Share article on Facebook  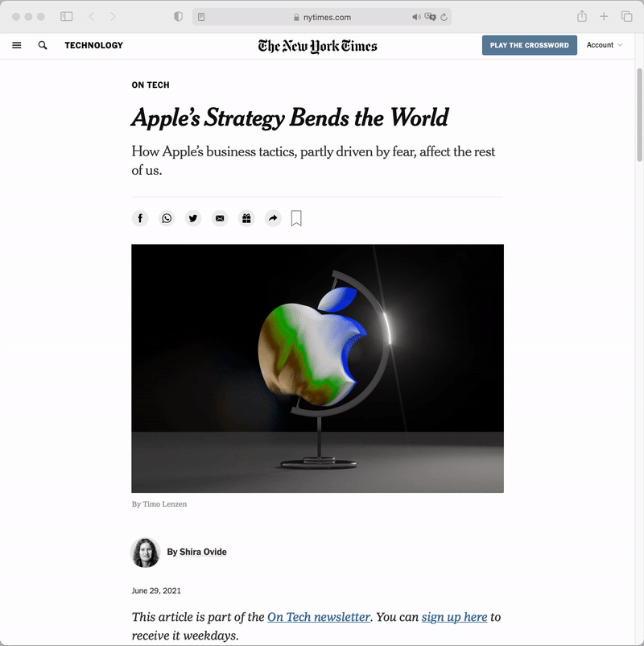tap(140, 218)
